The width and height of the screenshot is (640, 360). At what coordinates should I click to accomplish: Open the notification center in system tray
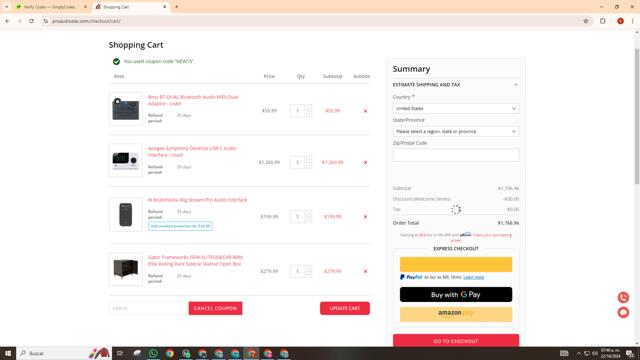point(630,353)
